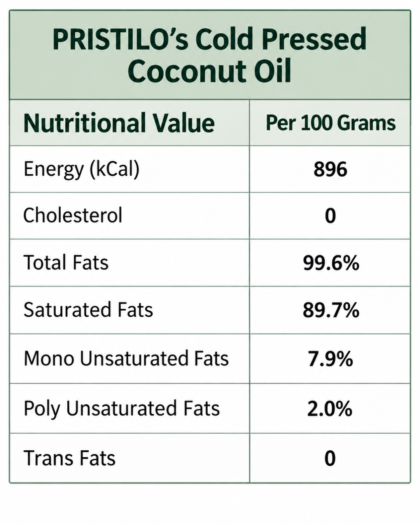Select the Mono Unsaturated Fats label
The height and width of the screenshot is (525, 420).
click(126, 358)
